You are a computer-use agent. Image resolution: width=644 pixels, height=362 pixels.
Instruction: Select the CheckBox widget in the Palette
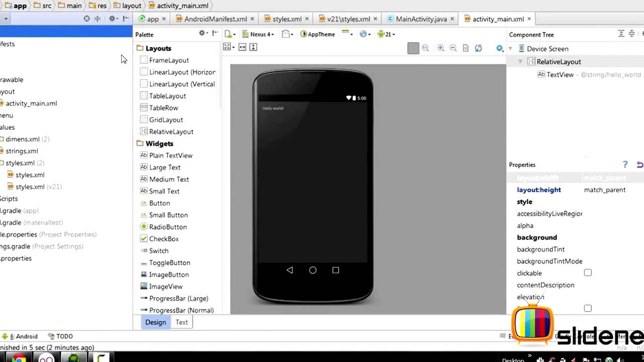click(x=164, y=239)
